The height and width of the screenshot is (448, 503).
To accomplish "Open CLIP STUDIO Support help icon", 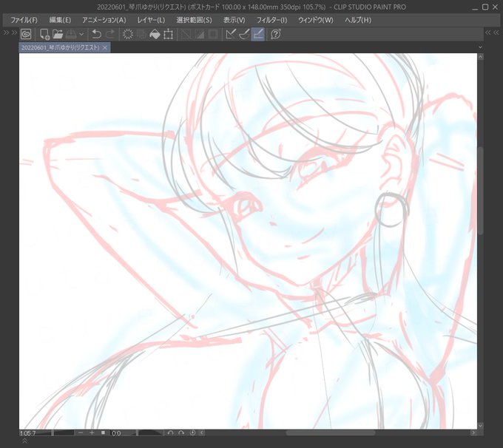I will (276, 34).
